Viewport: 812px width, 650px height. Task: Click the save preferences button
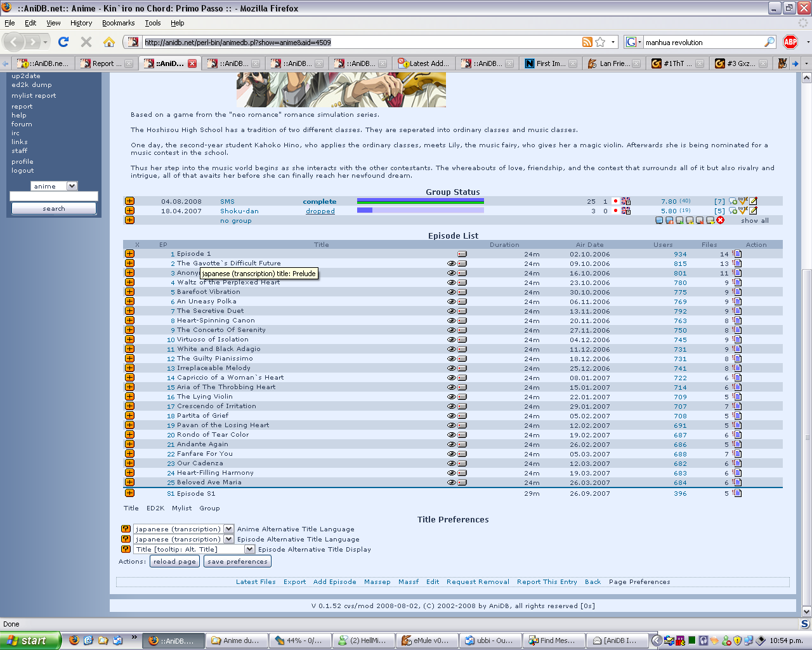[238, 561]
